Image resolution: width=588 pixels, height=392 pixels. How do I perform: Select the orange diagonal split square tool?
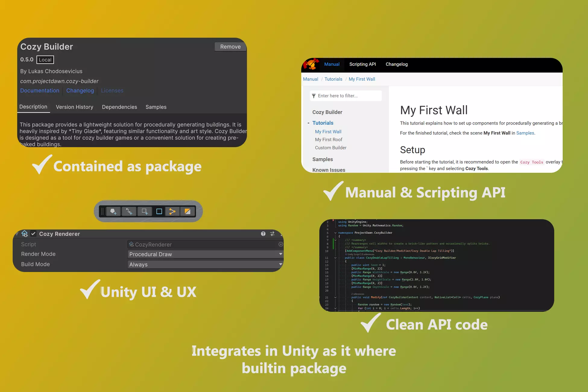click(188, 211)
